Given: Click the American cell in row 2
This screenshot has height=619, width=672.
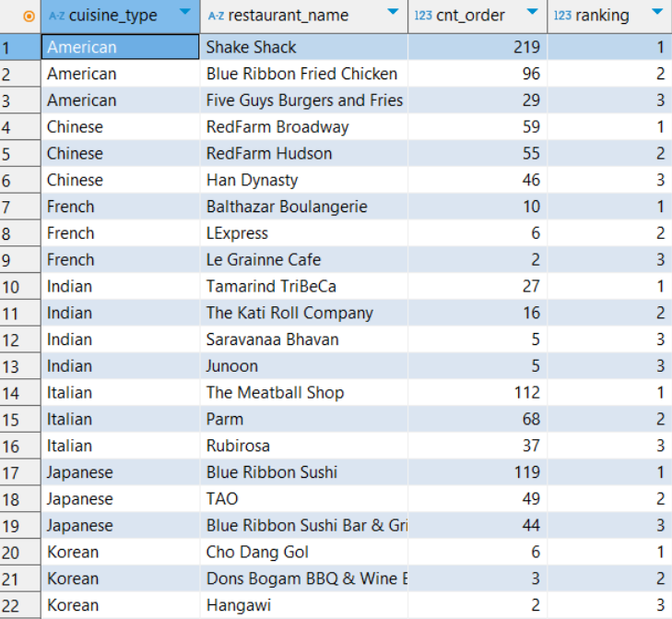Looking at the screenshot, I should click(121, 74).
